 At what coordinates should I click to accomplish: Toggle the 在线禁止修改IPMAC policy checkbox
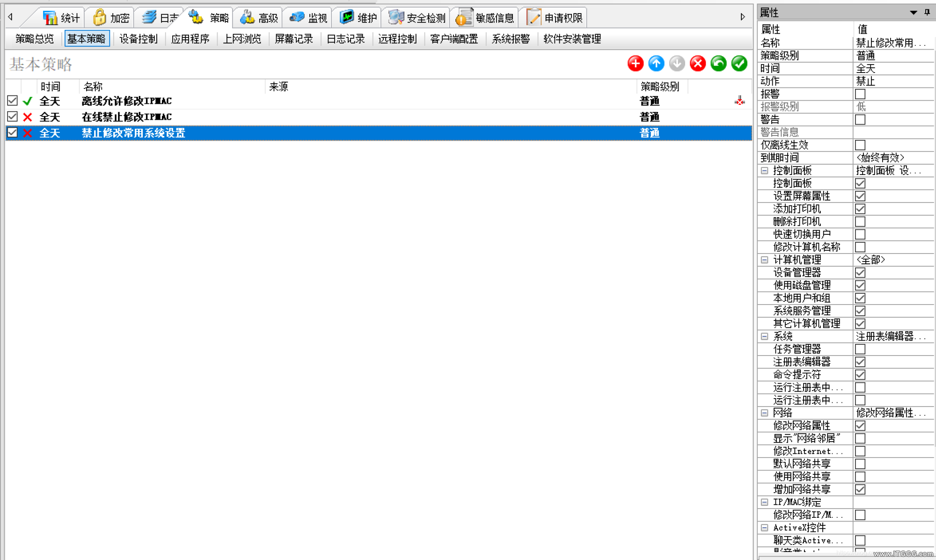coord(13,116)
